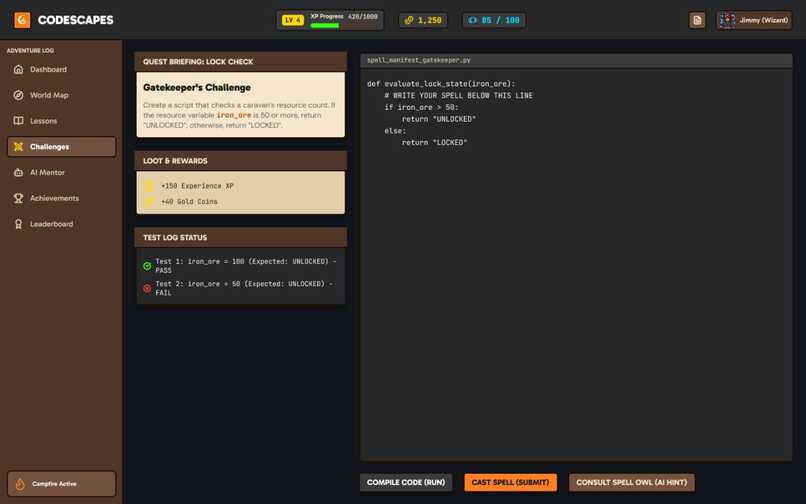Click the 1,250 gold amount
Screen dimensions: 806x504
429,21
